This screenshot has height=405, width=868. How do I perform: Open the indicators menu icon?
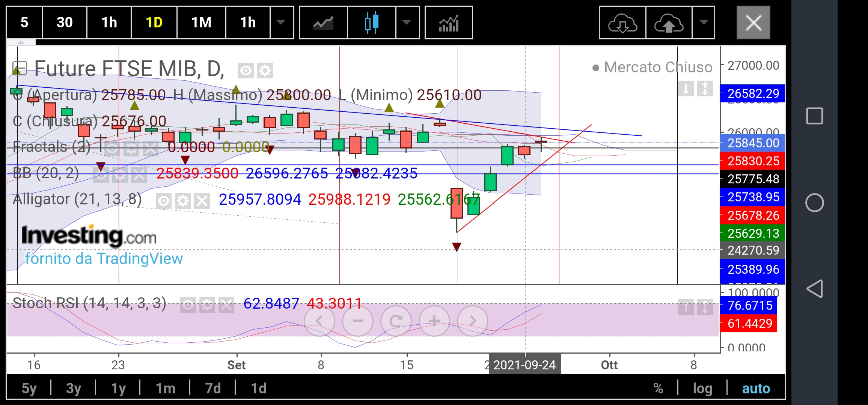[449, 22]
